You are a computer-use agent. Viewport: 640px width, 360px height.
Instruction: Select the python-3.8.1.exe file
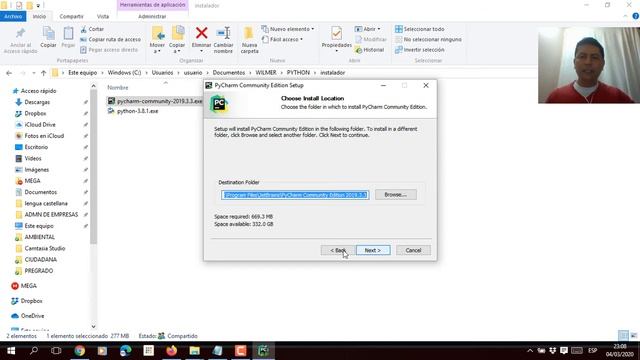click(133, 111)
